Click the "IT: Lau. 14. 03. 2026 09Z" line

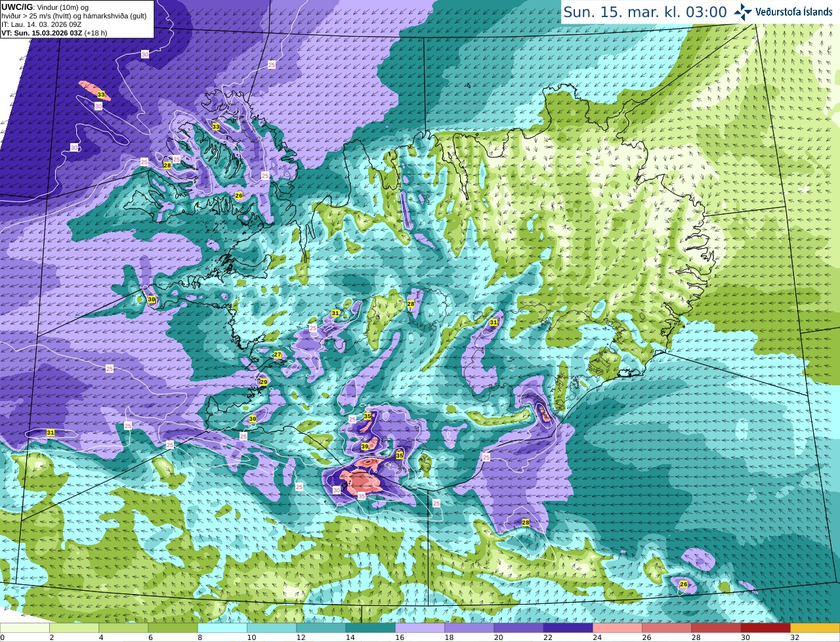point(41,24)
